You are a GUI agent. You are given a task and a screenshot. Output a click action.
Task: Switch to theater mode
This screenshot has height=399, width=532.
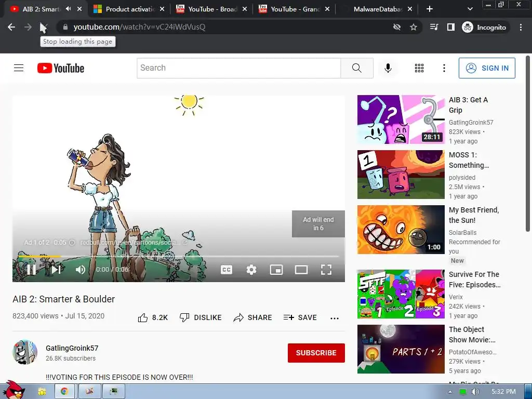coord(301,270)
